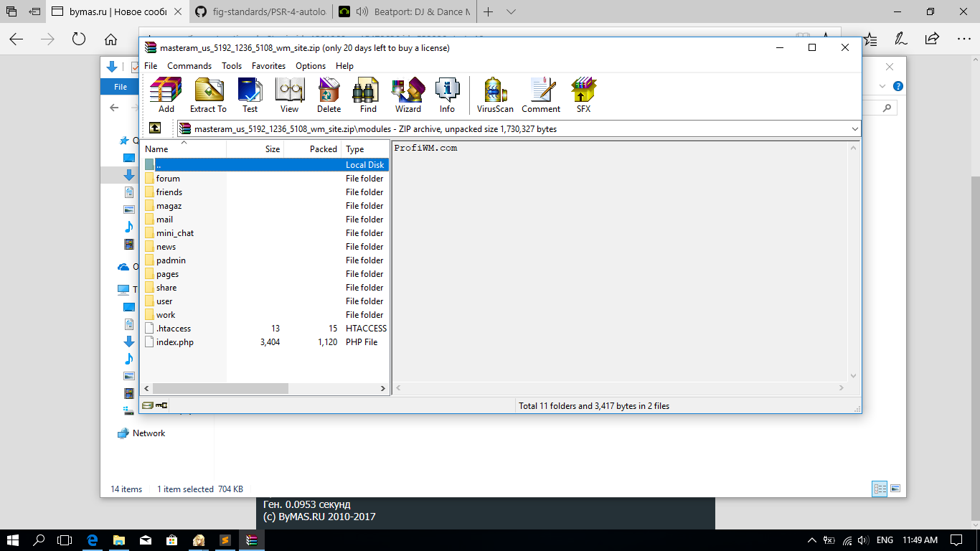980x551 pixels.
Task: Click the VirusScan icon
Action: pyautogui.click(x=495, y=95)
